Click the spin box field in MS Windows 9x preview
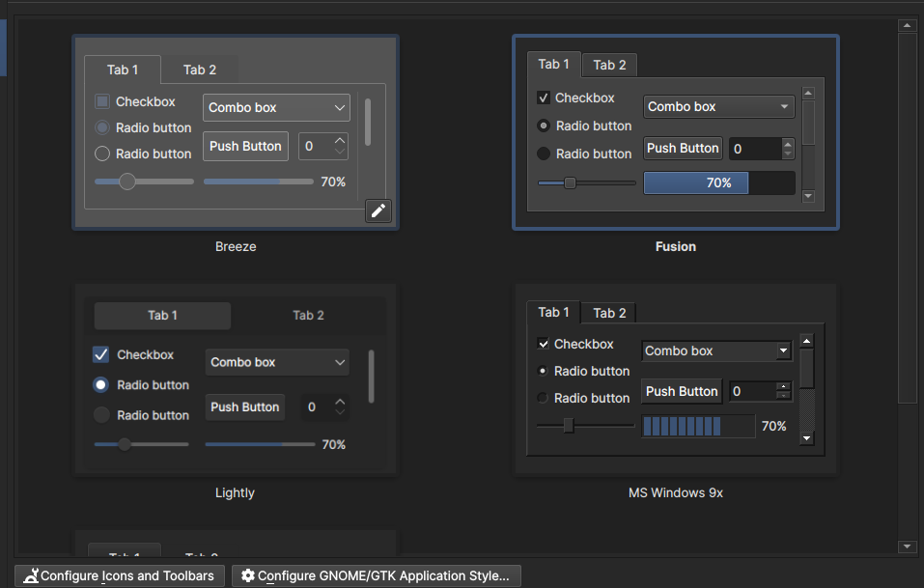 pyautogui.click(x=752, y=391)
